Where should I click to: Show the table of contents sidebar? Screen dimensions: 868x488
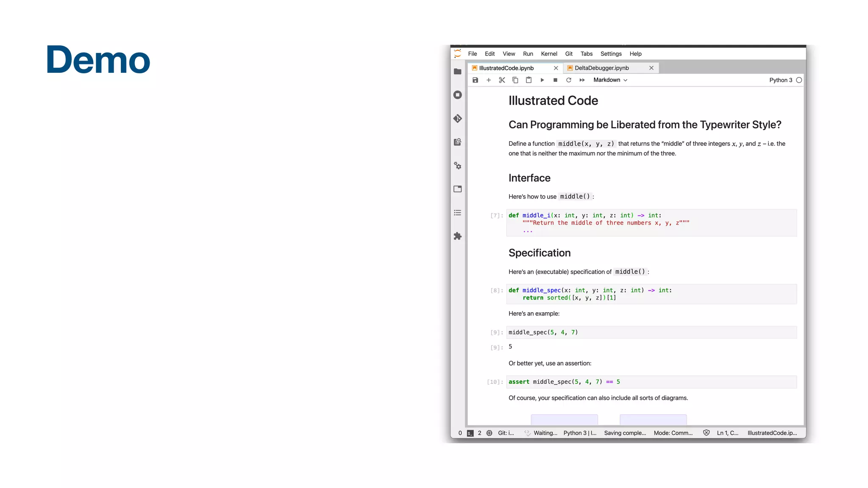(x=457, y=213)
